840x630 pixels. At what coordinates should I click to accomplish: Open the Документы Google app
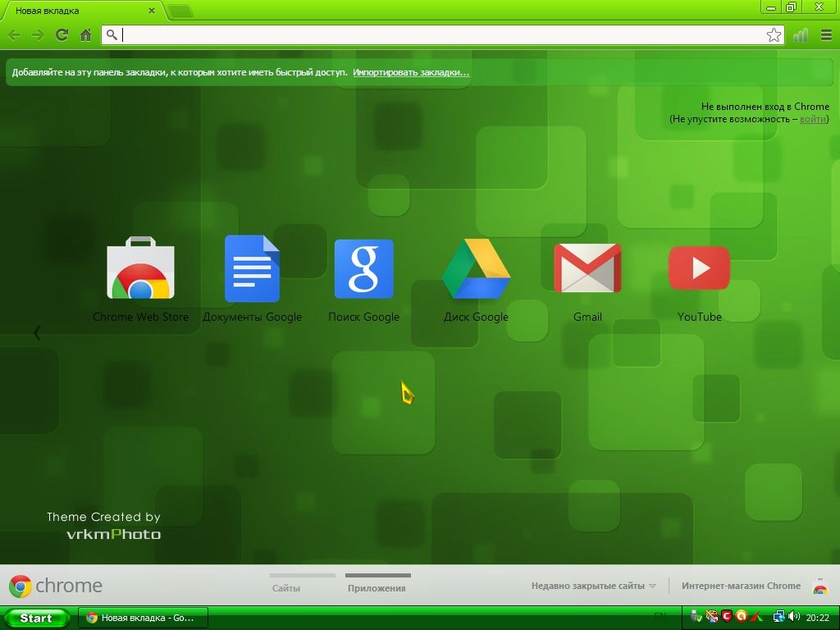pyautogui.click(x=253, y=279)
